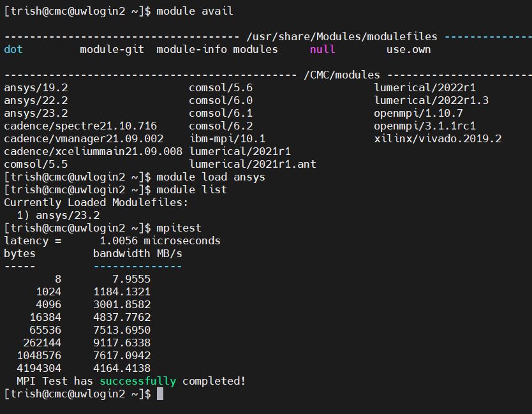Click the green 'successfully' word
Screen dimensions: 532x414
137,381
